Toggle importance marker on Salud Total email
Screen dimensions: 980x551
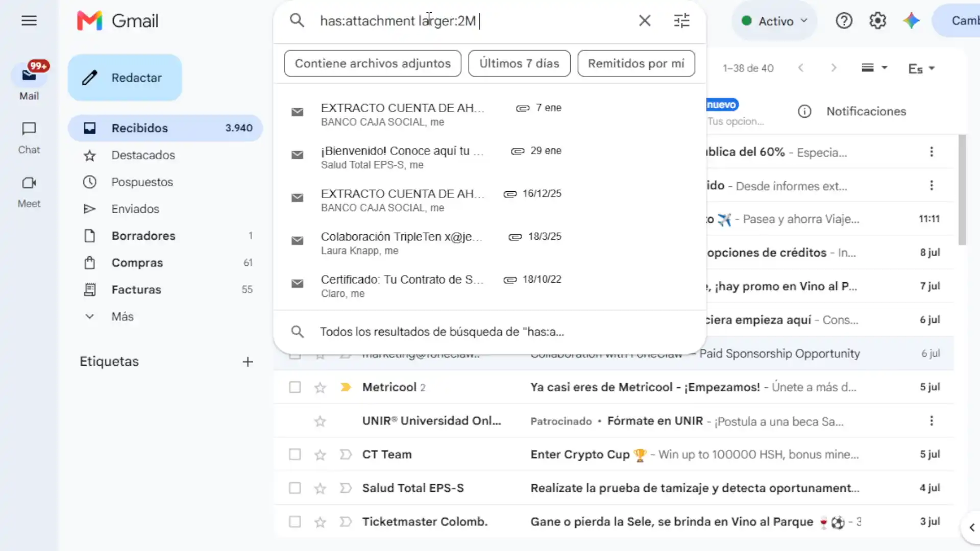(x=346, y=488)
